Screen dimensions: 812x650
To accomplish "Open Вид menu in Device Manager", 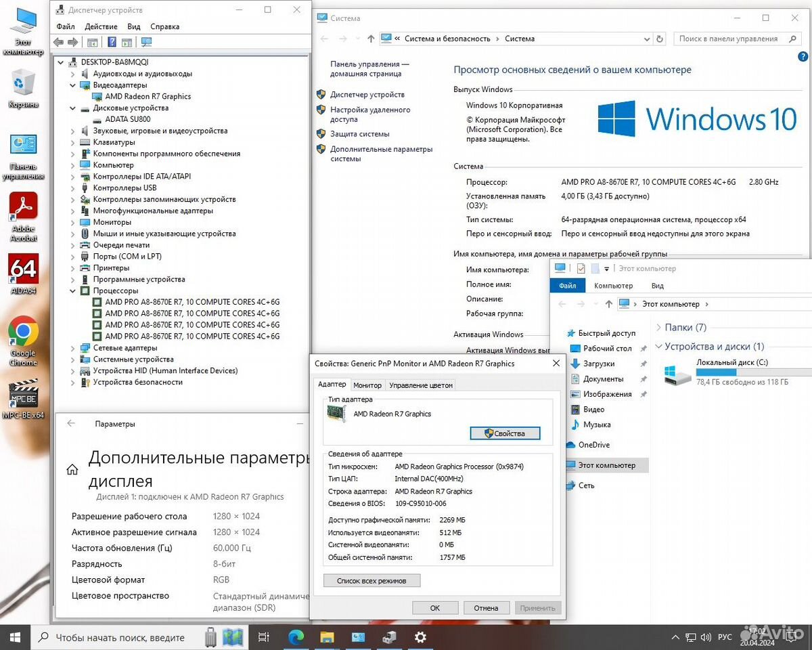I will click(134, 26).
